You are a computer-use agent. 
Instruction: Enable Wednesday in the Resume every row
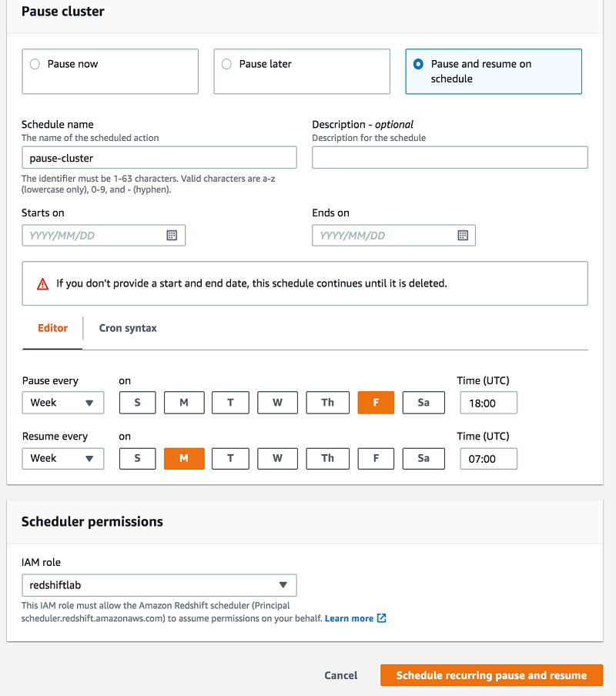click(x=277, y=458)
